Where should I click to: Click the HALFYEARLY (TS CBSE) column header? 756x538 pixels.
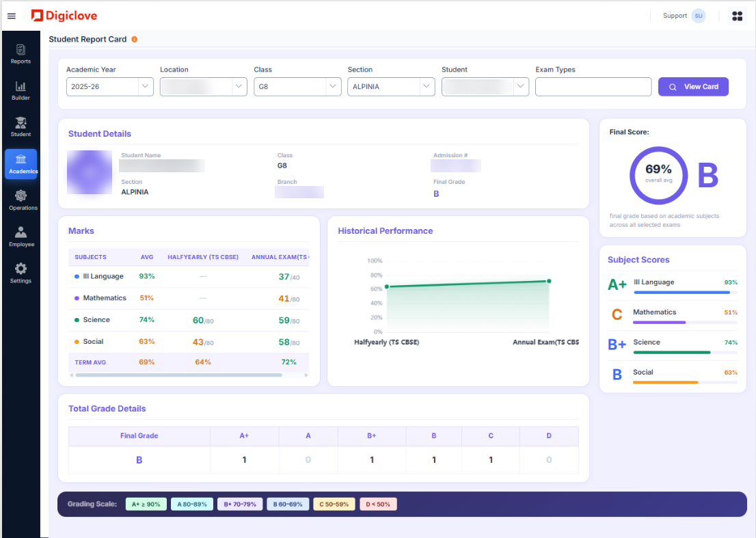click(x=203, y=258)
